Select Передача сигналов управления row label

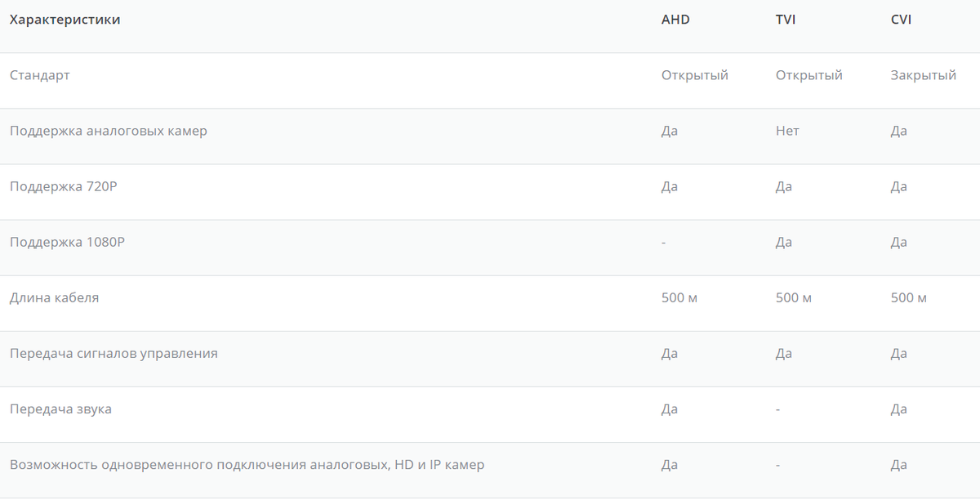(114, 353)
